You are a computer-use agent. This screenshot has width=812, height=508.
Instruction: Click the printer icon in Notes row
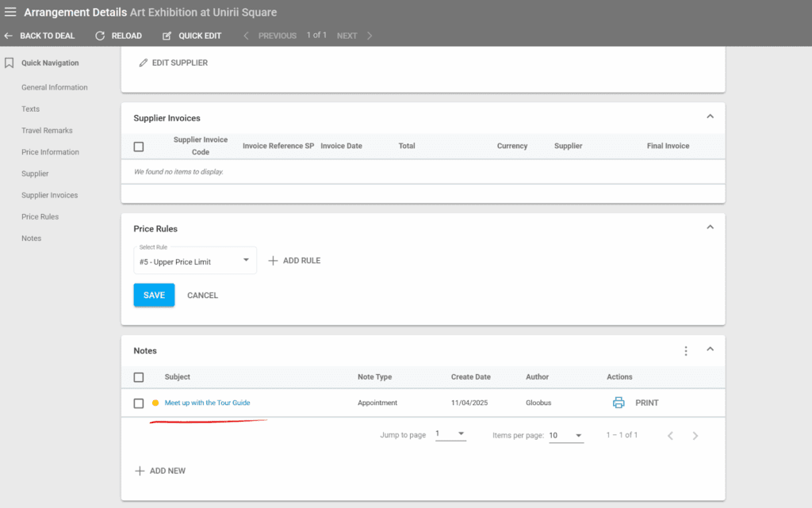pyautogui.click(x=619, y=403)
